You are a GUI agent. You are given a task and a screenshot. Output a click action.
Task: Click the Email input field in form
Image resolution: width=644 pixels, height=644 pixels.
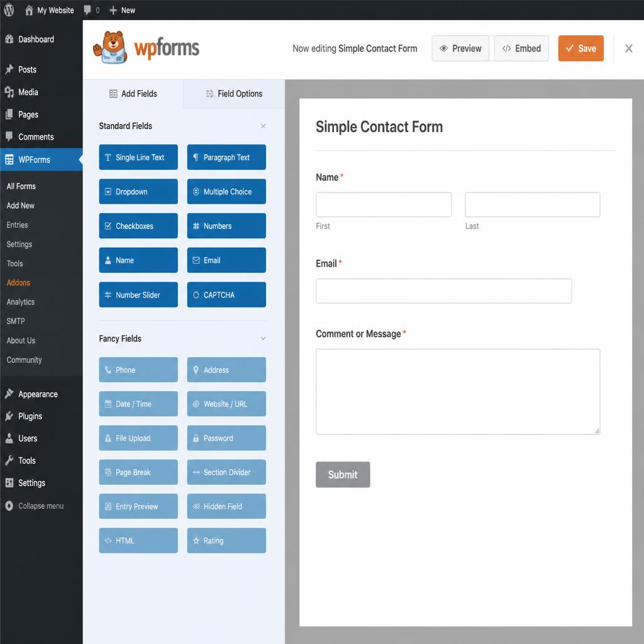coord(443,291)
